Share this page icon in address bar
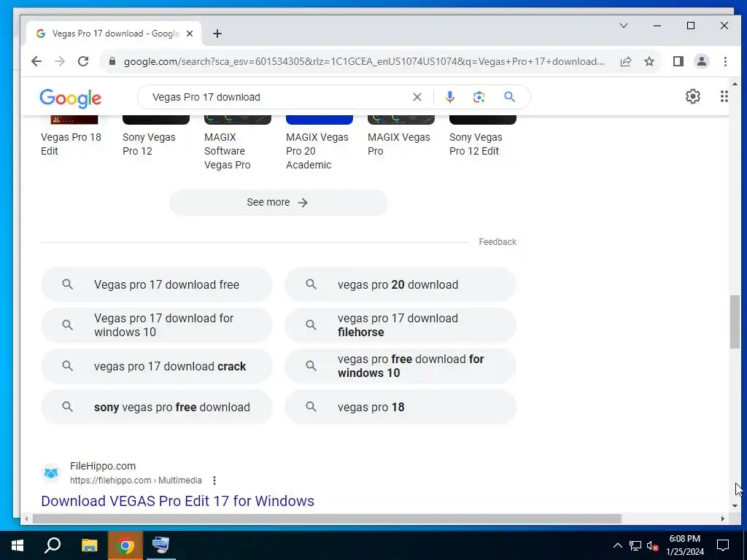Screen dimensions: 747x560 (x=625, y=61)
